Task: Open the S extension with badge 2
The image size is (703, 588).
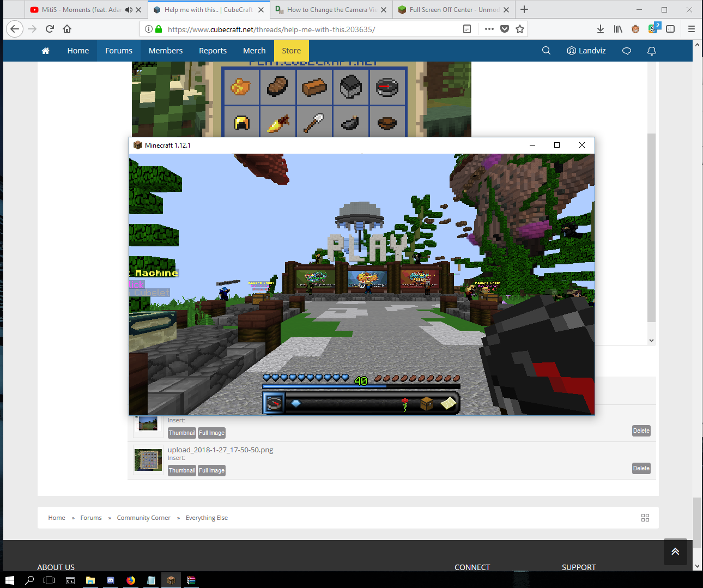Action: point(653,28)
